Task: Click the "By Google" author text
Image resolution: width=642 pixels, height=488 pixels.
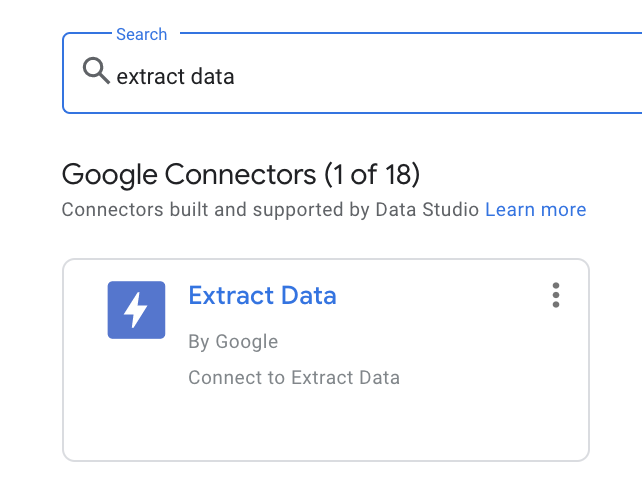Action: pyautogui.click(x=233, y=342)
